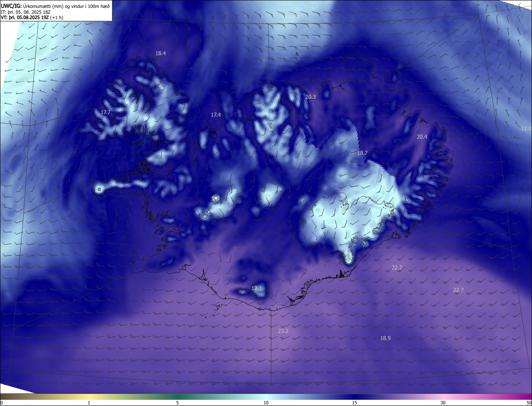Click the color scale tick labeled 0
Image resolution: width=532 pixels, height=406 pixels.
(x=2, y=403)
